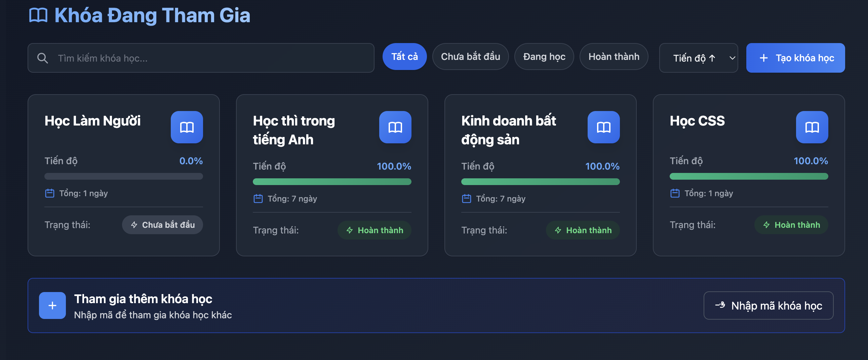Click the search magnifier icon
The width and height of the screenshot is (868, 360).
pyautogui.click(x=43, y=58)
